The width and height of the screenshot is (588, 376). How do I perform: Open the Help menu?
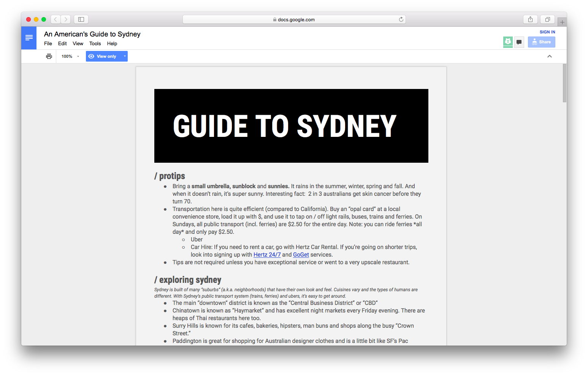click(x=112, y=44)
